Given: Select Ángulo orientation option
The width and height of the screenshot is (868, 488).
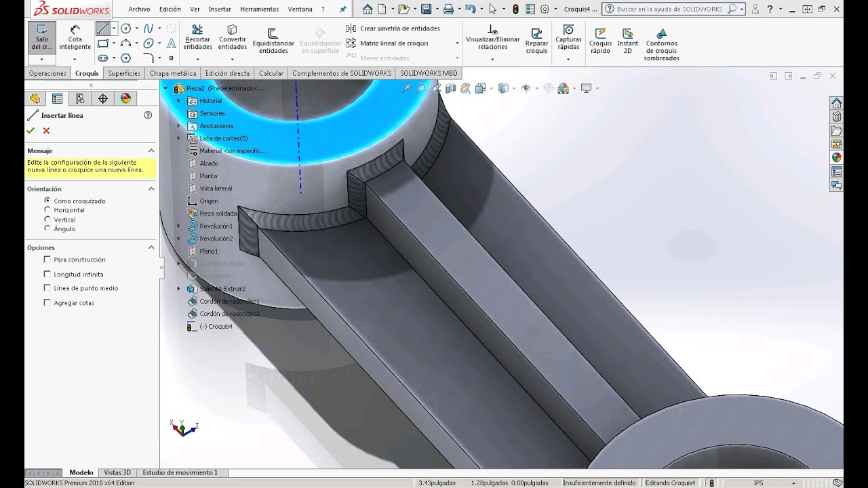Looking at the screenshot, I should (x=47, y=228).
